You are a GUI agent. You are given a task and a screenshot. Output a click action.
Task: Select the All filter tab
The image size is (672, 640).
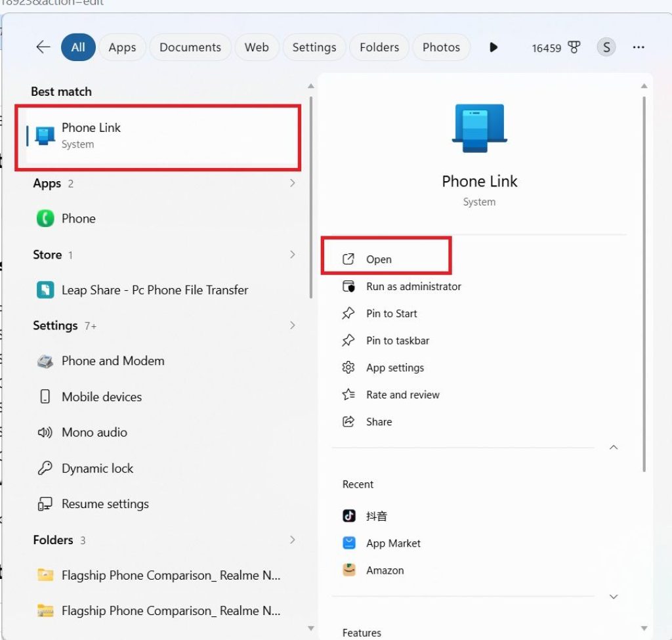[78, 47]
